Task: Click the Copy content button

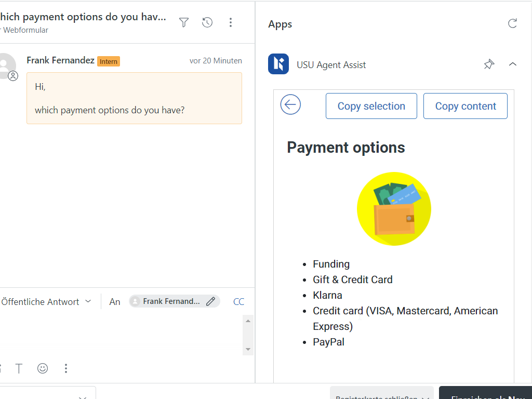Action: click(465, 106)
